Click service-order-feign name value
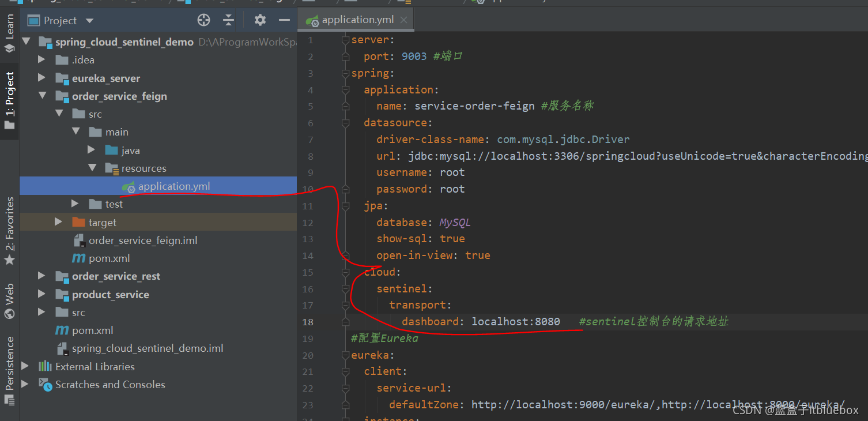868x421 pixels. pos(474,106)
